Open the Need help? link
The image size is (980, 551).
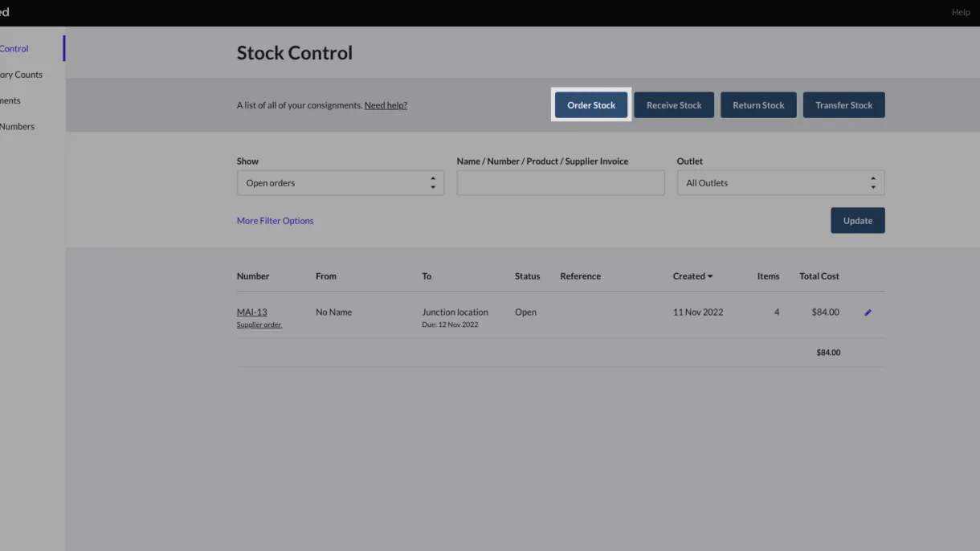coord(386,105)
